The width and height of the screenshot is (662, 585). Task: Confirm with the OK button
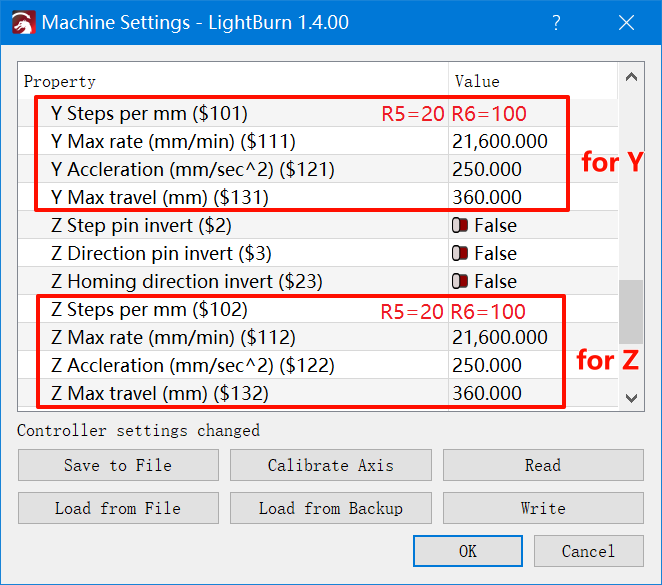click(468, 551)
